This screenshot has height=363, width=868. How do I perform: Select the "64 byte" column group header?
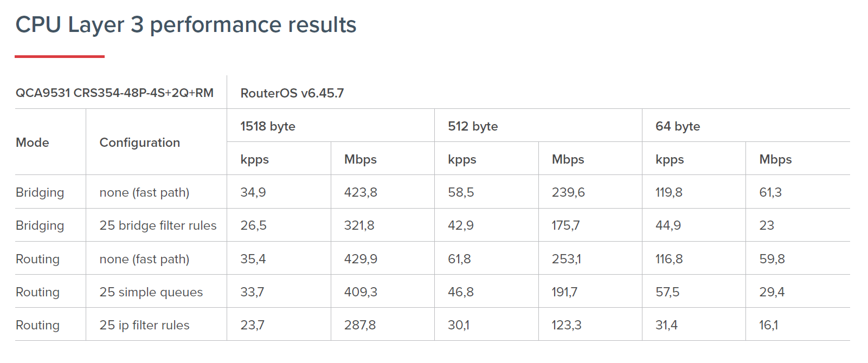pos(678,126)
